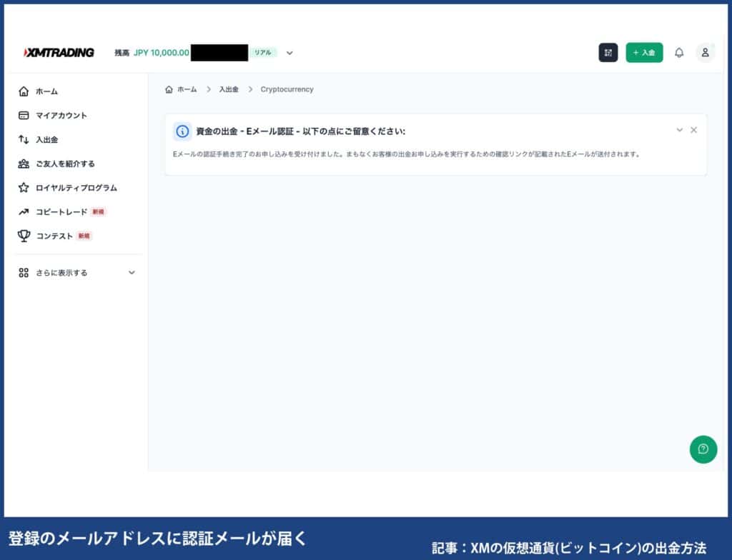
Task: Open the account profile icon top right
Action: (706, 53)
